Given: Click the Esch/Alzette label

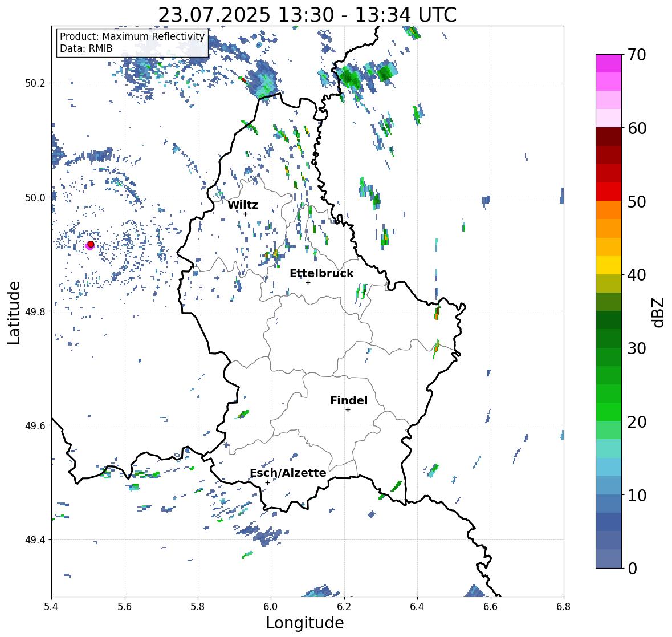Looking at the screenshot, I should 288,473.
